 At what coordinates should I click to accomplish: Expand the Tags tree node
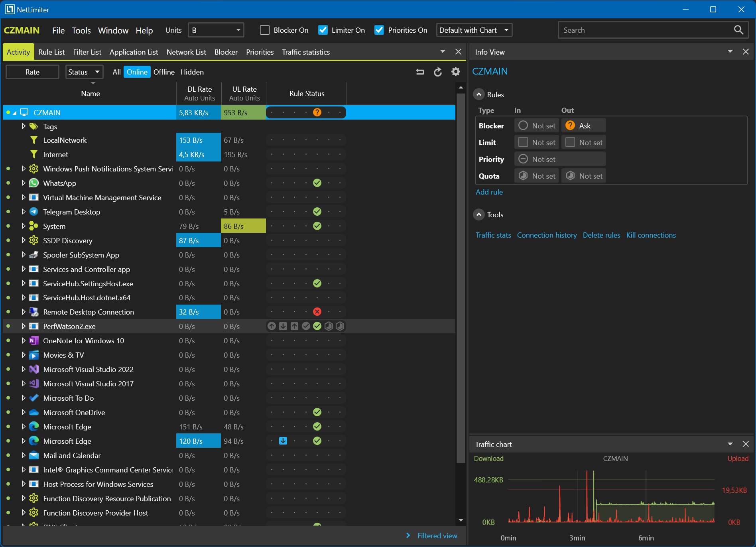tap(24, 126)
